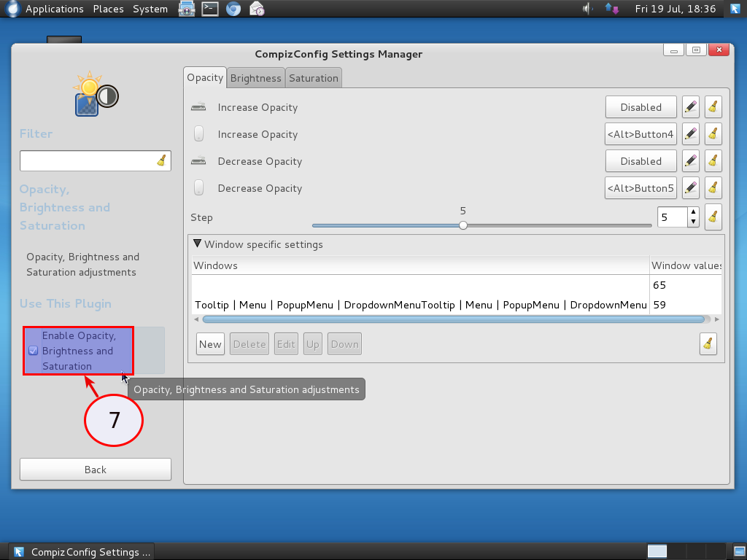This screenshot has width=747, height=560.
Task: Click the Back button
Action: point(96,470)
